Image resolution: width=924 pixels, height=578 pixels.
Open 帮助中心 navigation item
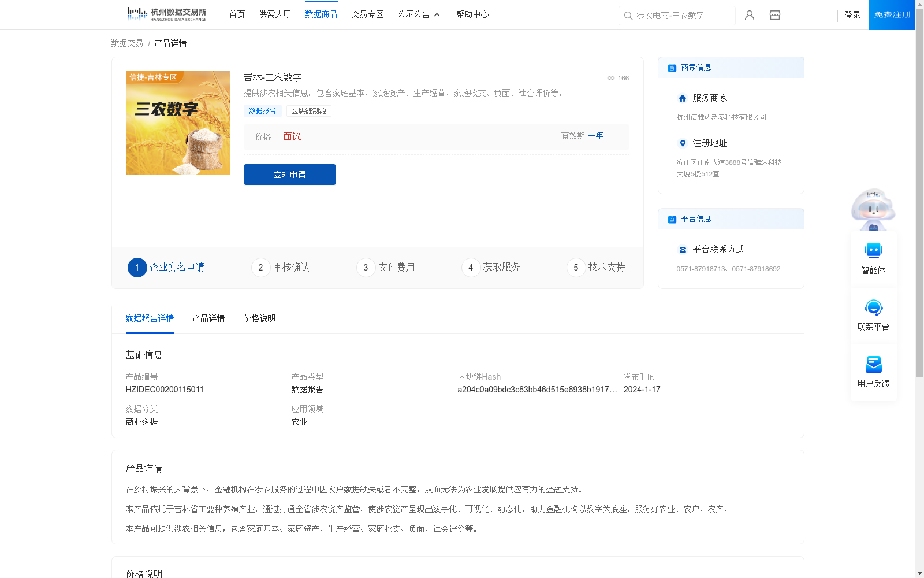click(472, 14)
